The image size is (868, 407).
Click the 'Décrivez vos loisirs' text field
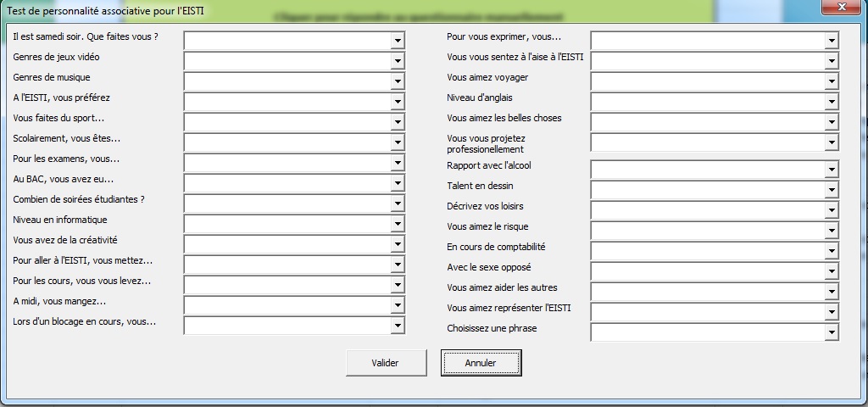tap(707, 210)
